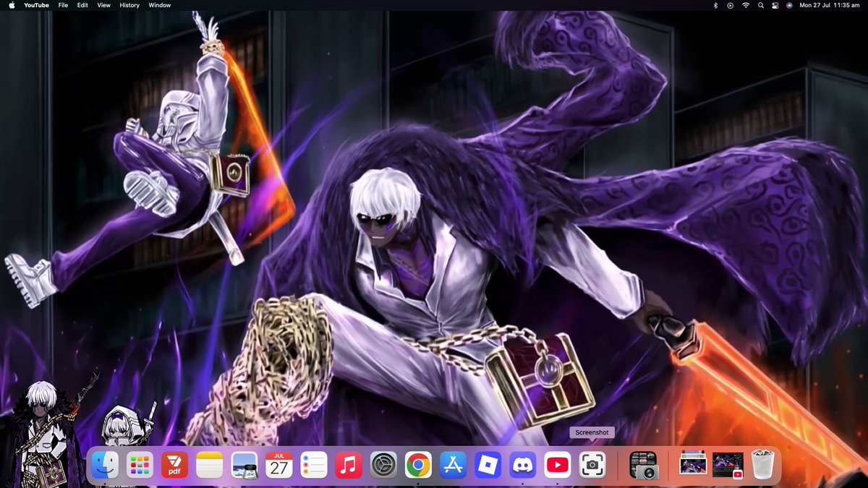This screenshot has height=488, width=868.
Task: Launch Google Chrome from the Dock
Action: coord(418,466)
